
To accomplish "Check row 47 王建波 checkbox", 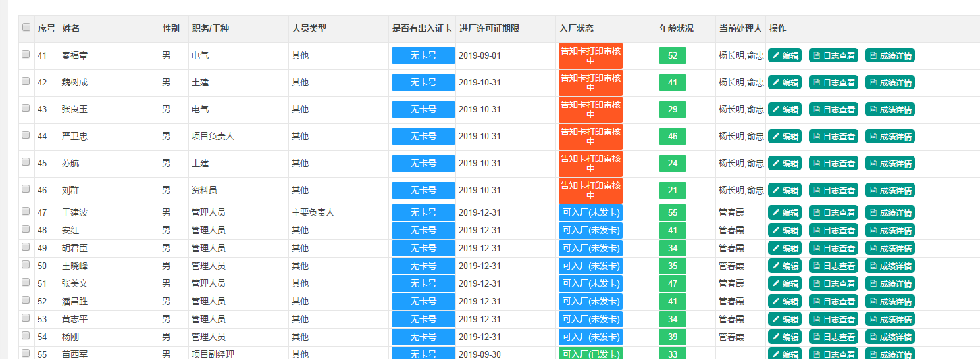I will click(26, 212).
